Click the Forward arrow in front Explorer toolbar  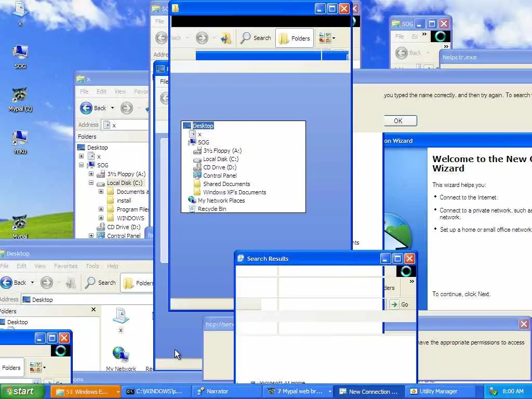[202, 37]
